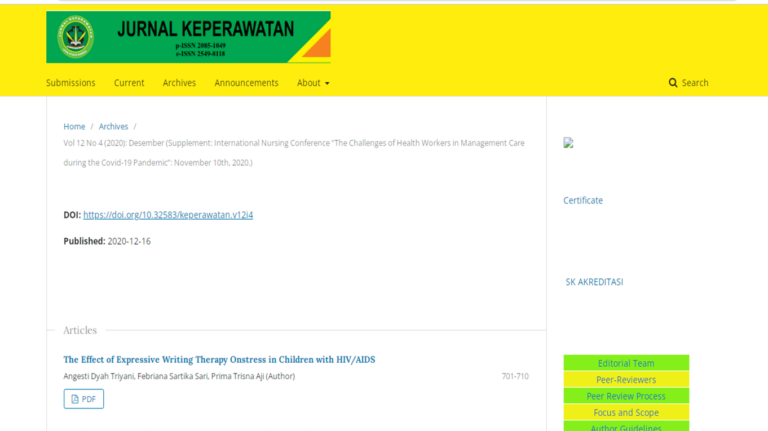The image size is (768, 431).
Task: Go to the Current issue page
Action: pyautogui.click(x=129, y=83)
